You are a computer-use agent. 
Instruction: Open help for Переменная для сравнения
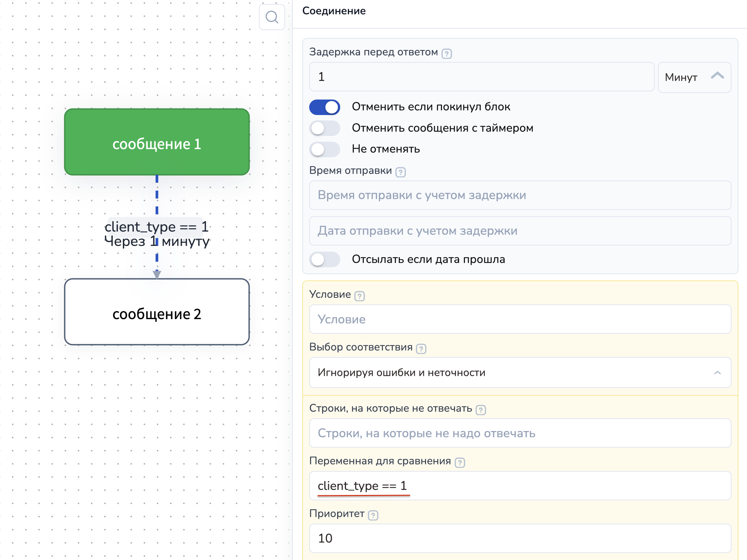pyautogui.click(x=460, y=462)
